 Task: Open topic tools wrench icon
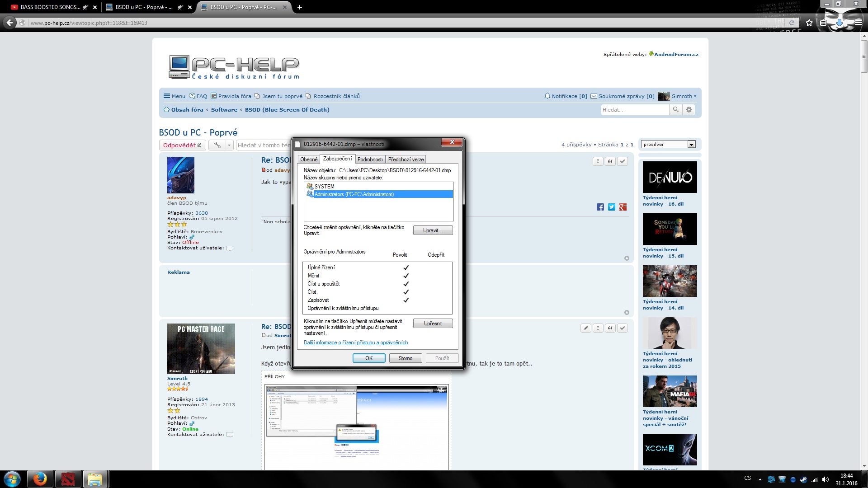pos(217,145)
